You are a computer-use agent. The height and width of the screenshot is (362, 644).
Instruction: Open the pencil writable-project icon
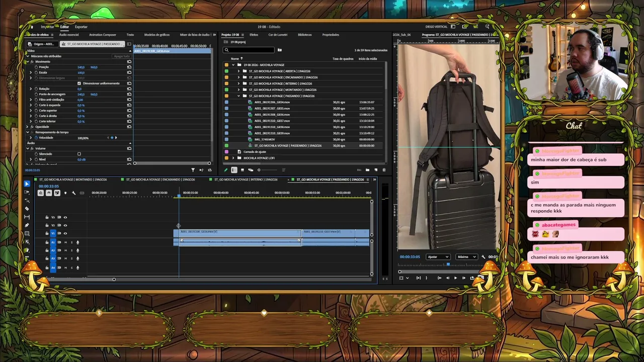(226, 170)
